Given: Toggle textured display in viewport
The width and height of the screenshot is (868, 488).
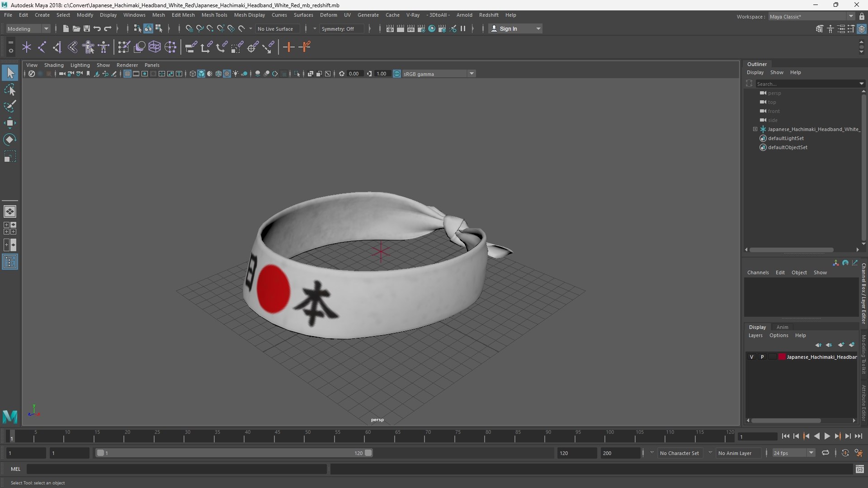Looking at the screenshot, I should coord(227,74).
